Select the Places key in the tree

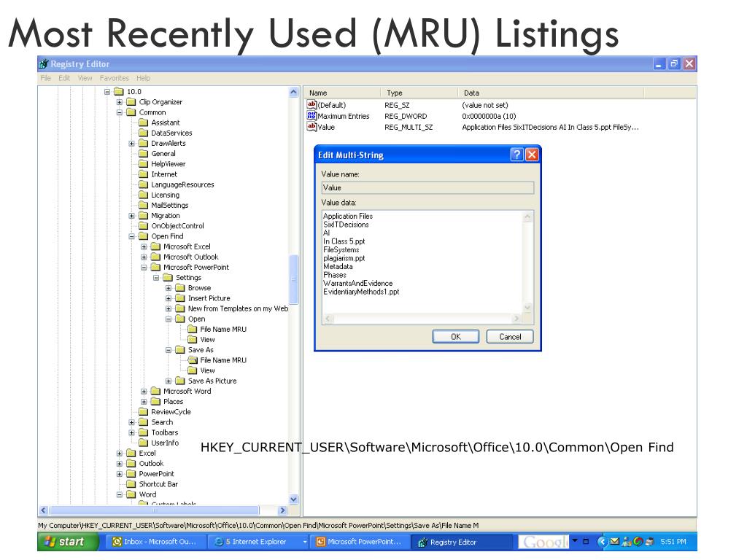click(x=173, y=402)
